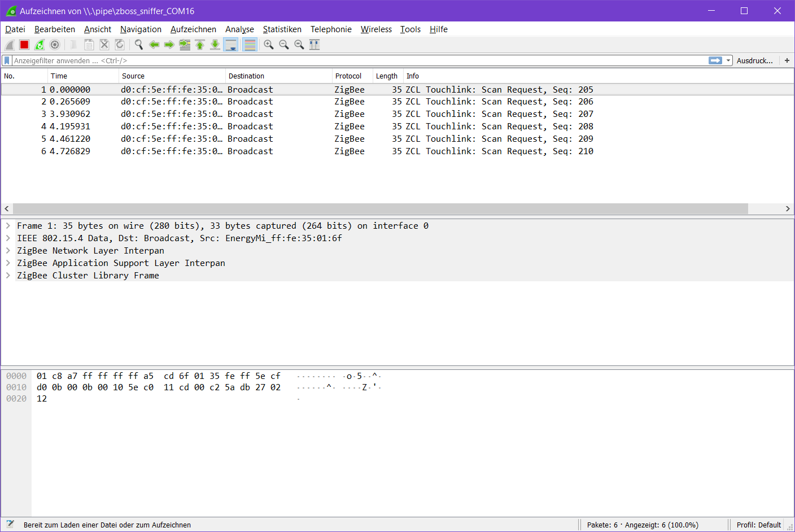Viewport: 795px width, 532px height.
Task: Restart the current capture with the green fin icon
Action: [40, 45]
